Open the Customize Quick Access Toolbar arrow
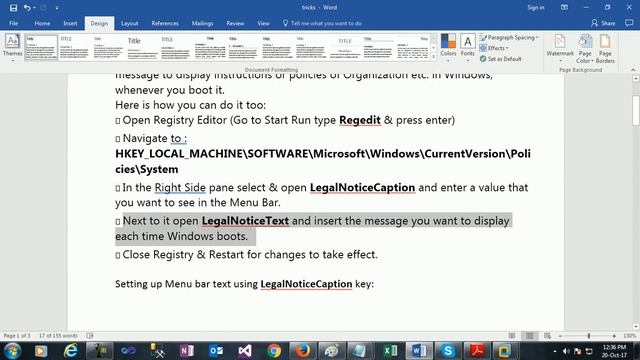This screenshot has width=640, height=360. [57, 8]
